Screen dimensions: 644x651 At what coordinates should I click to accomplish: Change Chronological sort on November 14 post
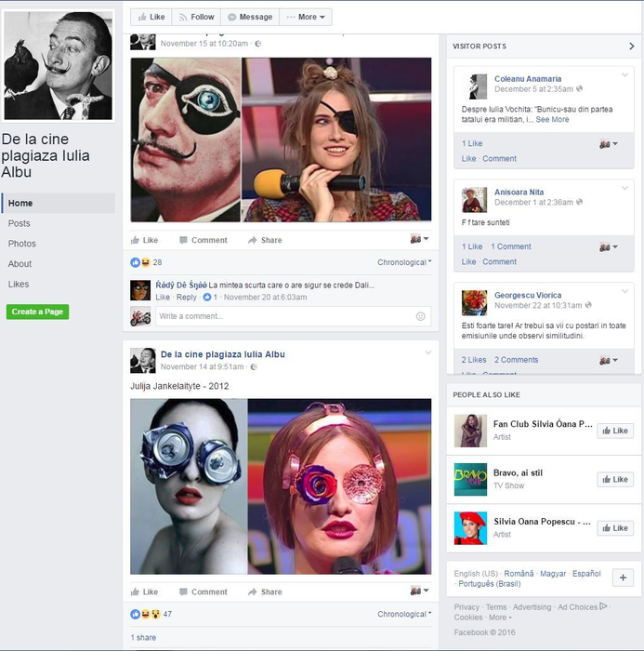[404, 614]
